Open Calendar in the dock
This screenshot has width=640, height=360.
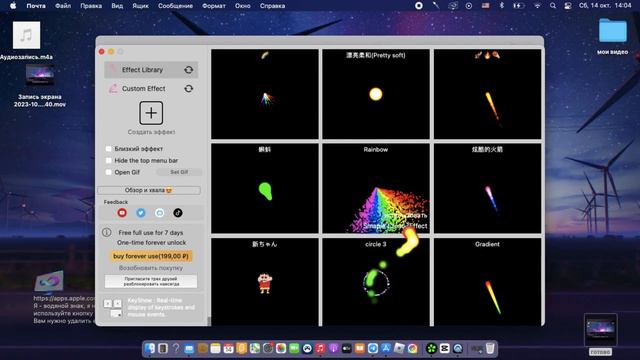coord(229,348)
